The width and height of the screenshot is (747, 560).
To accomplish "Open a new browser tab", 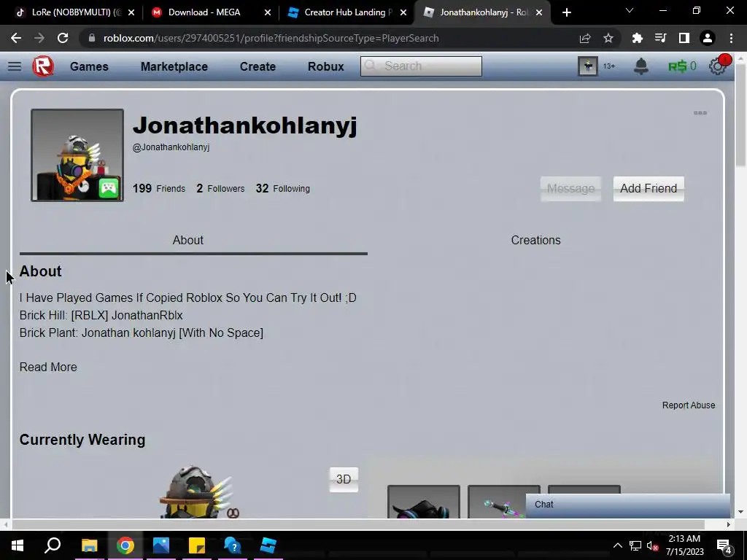I will pyautogui.click(x=566, y=12).
